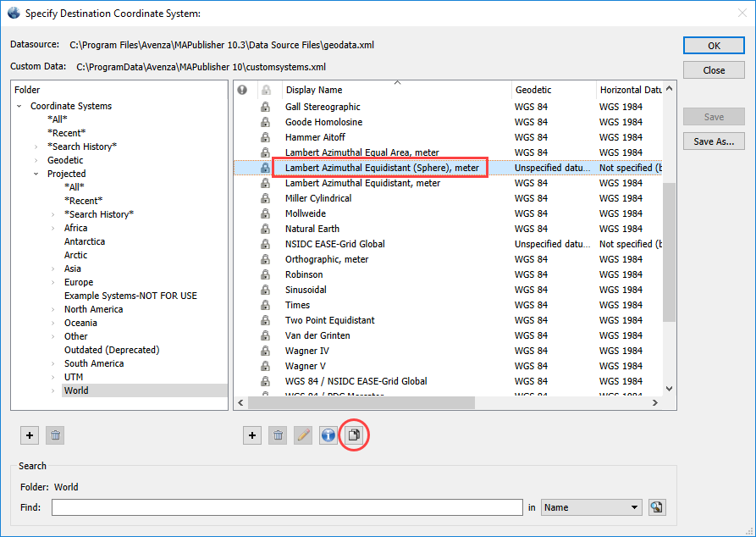This screenshot has height=537, width=756.
Task: Expand the UTM folder
Action: [x=53, y=377]
